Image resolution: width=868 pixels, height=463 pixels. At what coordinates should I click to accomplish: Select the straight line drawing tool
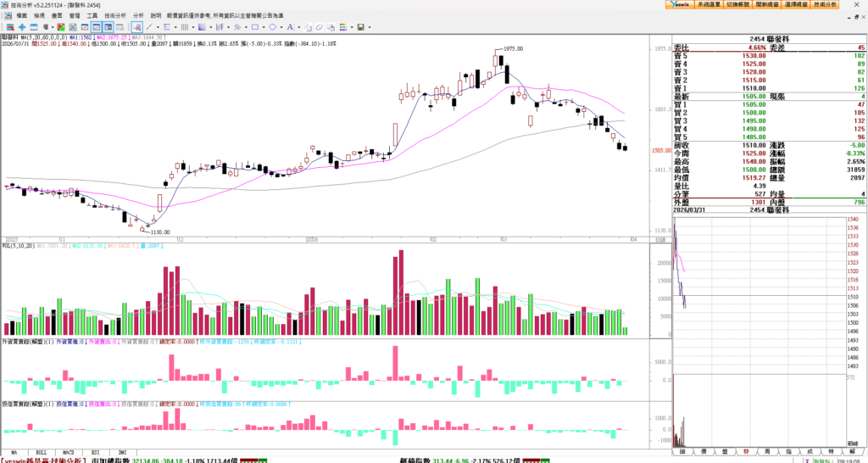point(149,27)
